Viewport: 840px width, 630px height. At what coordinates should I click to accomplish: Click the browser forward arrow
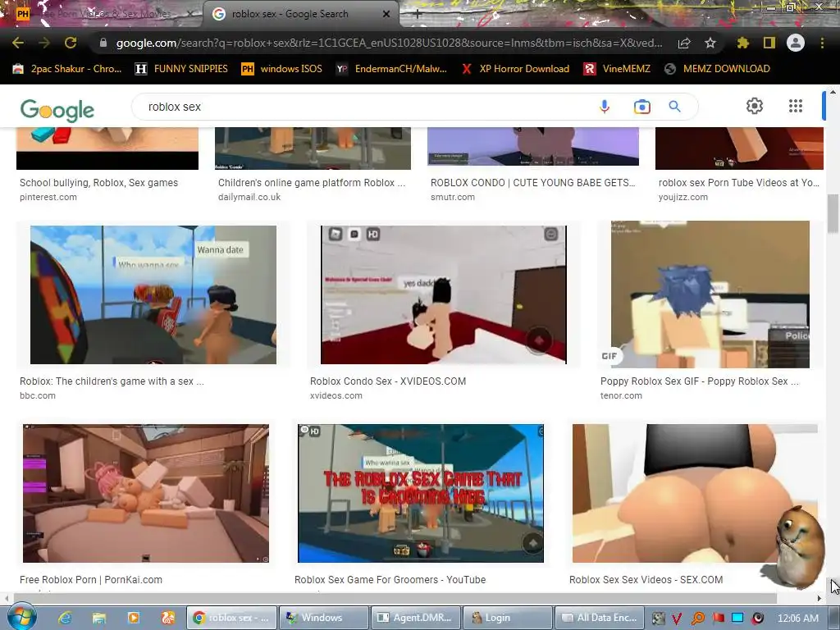click(x=44, y=43)
